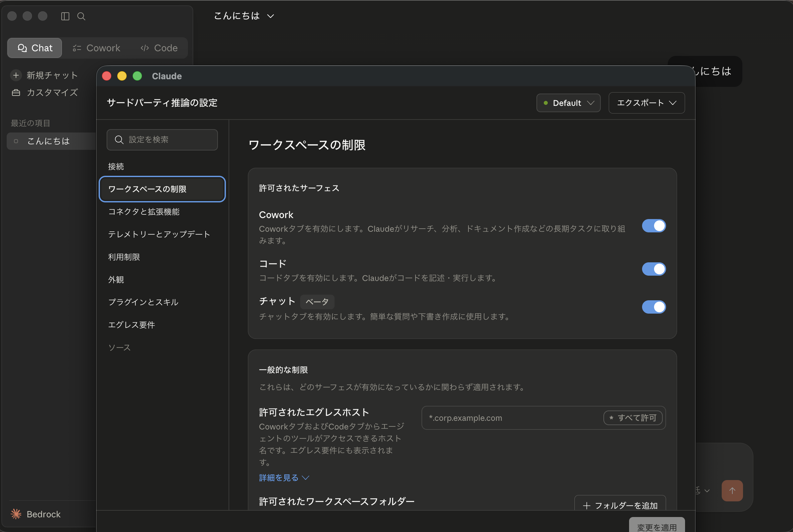Click the 最近の項目 label

tap(31, 123)
